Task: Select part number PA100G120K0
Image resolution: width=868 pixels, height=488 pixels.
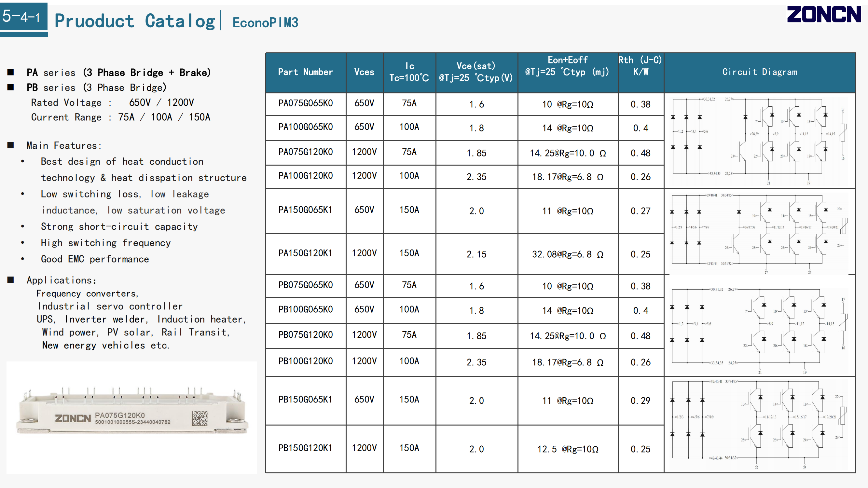Action: (305, 176)
